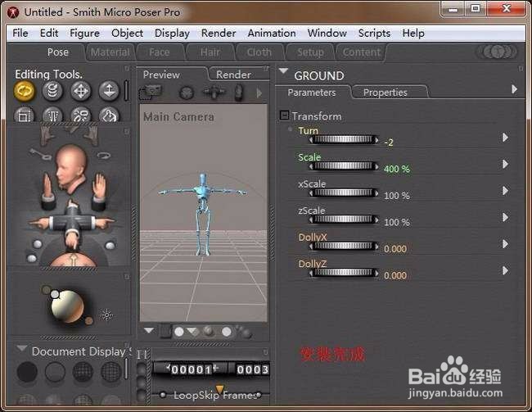Switch to the Render tab in the document window
This screenshot has height=412, width=532.
tap(233, 75)
